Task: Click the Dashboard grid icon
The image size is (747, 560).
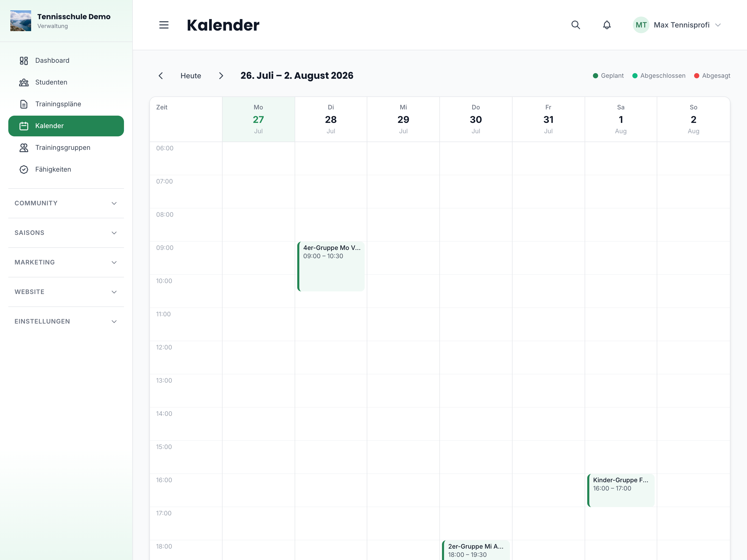Action: pos(24,61)
